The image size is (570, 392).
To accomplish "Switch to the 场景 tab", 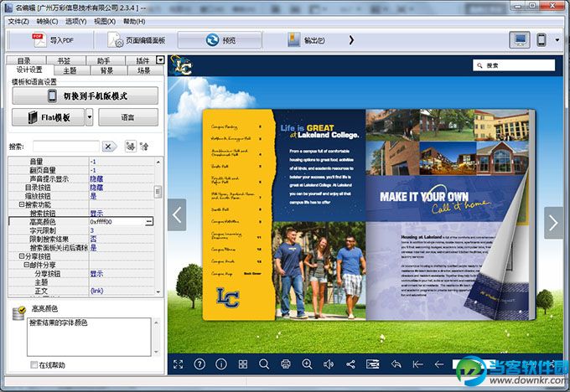I will click(x=146, y=70).
